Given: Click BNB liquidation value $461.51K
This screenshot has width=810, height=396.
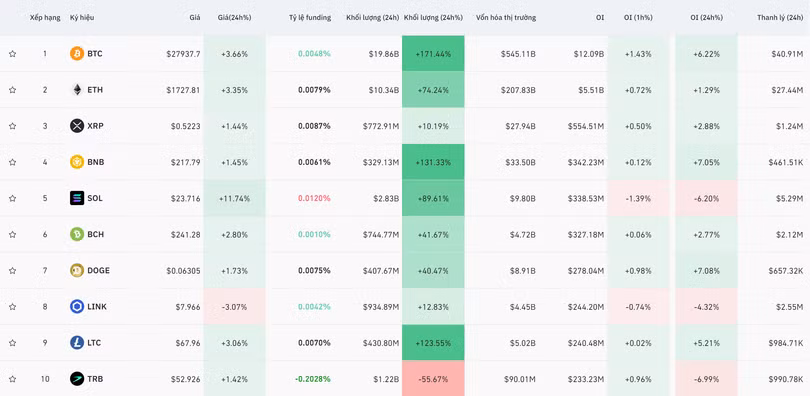Looking at the screenshot, I should [785, 162].
